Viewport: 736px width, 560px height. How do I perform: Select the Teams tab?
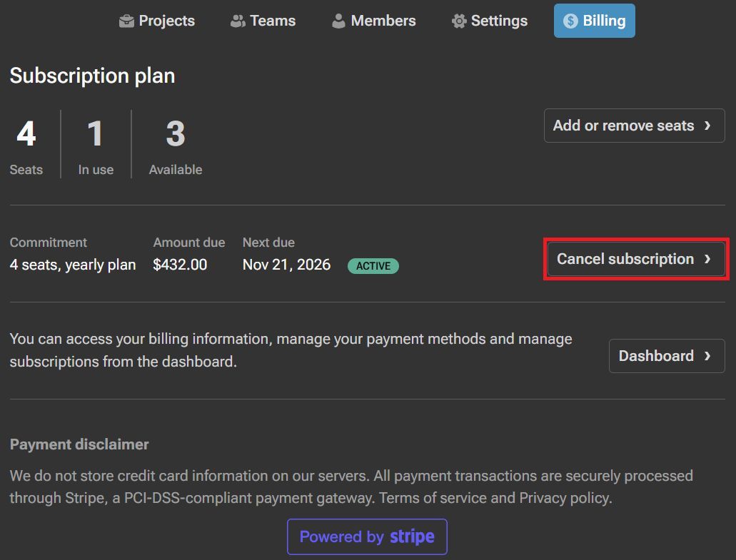(x=262, y=21)
